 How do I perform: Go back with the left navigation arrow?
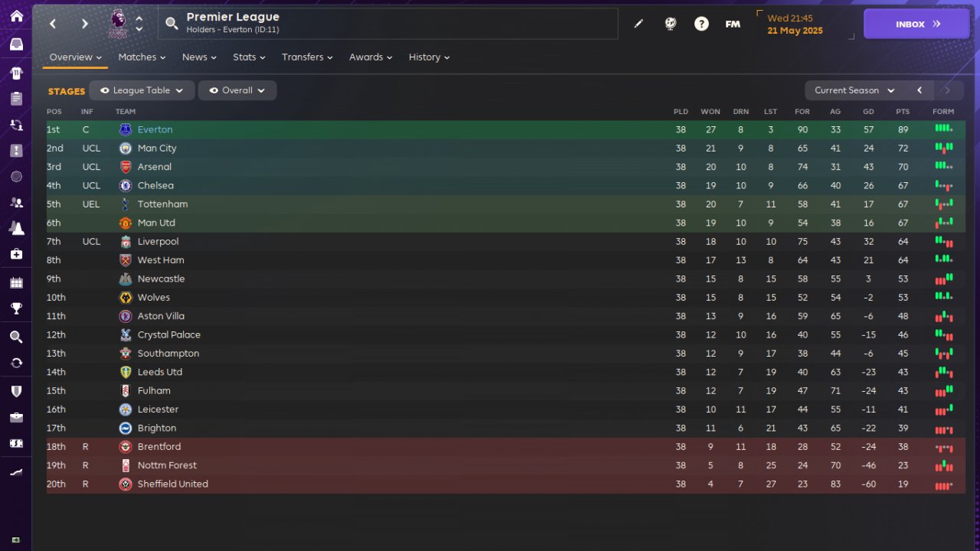point(53,24)
